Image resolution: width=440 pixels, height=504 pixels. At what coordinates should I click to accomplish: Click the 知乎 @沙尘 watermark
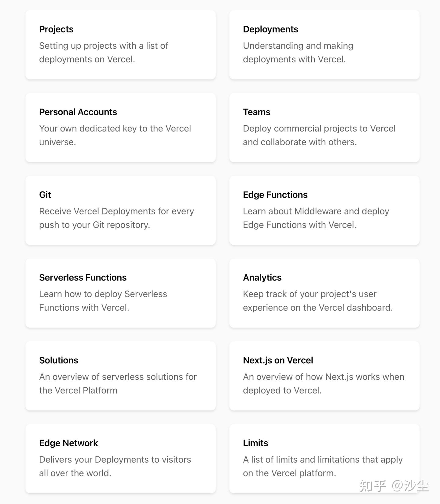394,486
